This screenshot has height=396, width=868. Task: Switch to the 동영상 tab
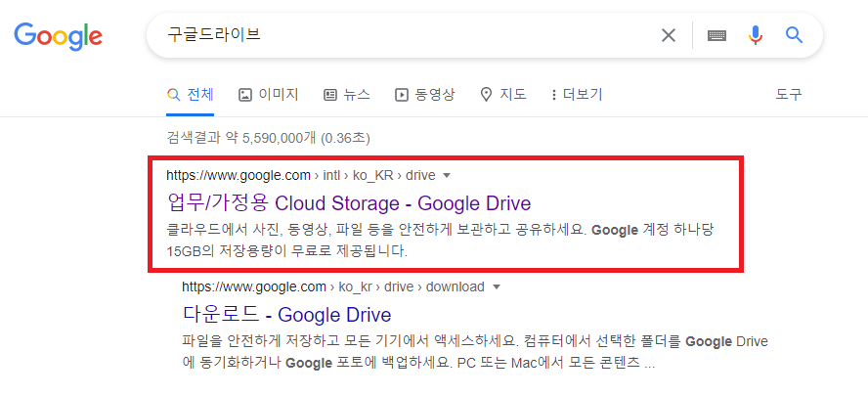[x=424, y=95]
